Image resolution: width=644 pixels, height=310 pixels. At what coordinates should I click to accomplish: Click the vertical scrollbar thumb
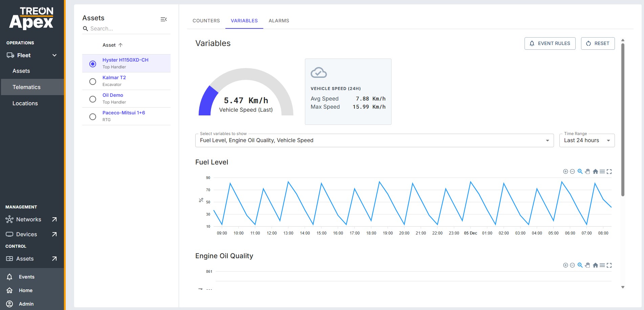623,119
